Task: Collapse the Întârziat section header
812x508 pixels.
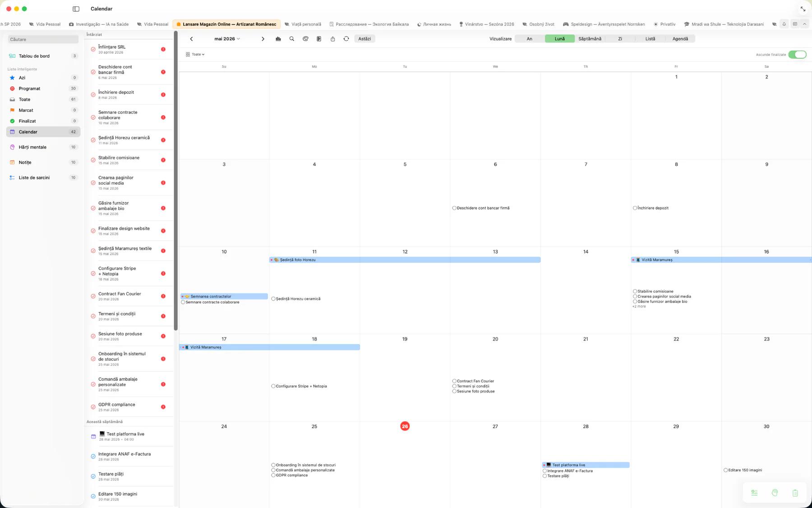Action: (94, 35)
